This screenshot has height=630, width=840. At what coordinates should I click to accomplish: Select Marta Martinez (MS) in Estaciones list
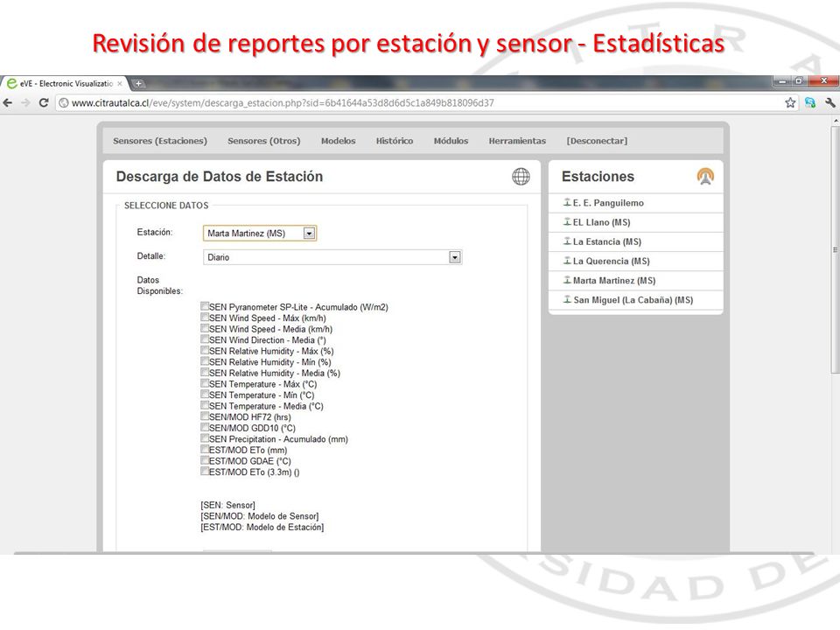coord(614,280)
